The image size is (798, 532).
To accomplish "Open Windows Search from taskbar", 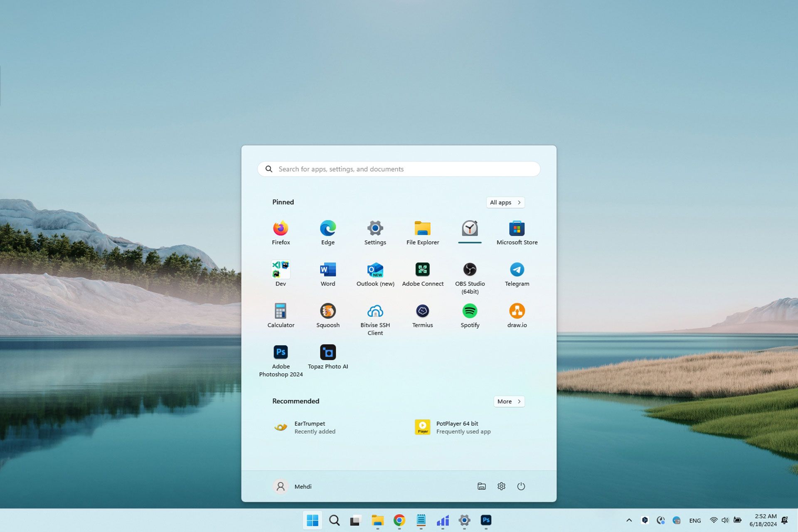I will tap(334, 520).
